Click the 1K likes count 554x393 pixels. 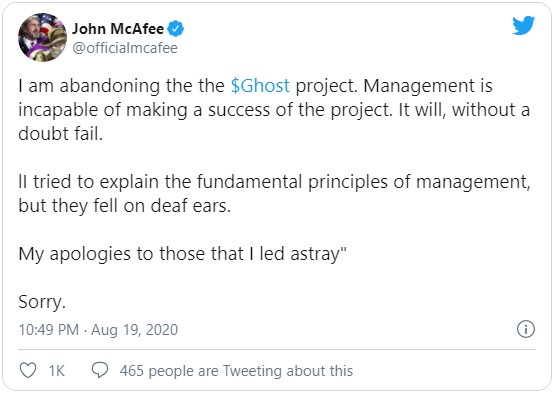coord(57,371)
